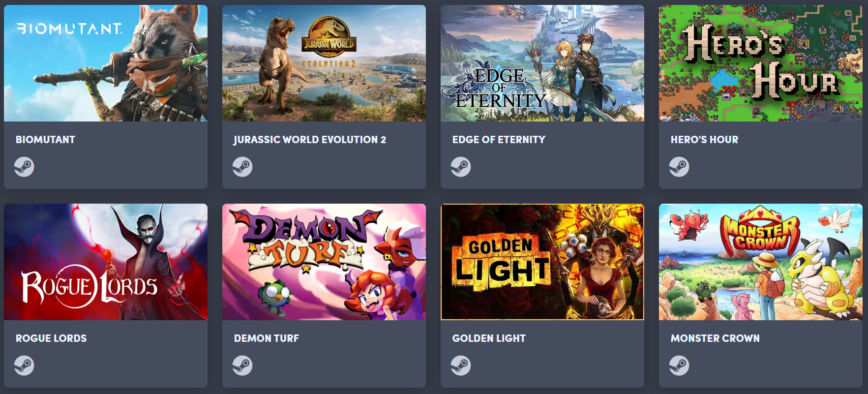
Task: Click the Steam icon under Golden Light
Action: [461, 365]
